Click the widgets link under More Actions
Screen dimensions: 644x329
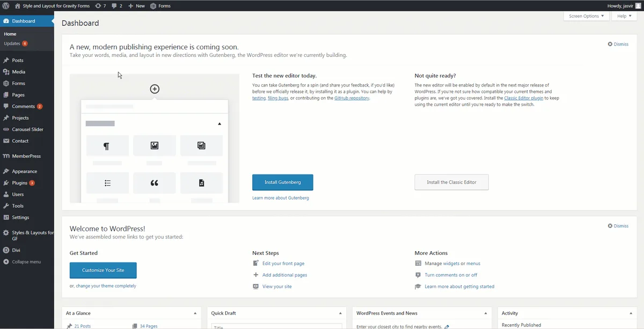tap(451, 264)
